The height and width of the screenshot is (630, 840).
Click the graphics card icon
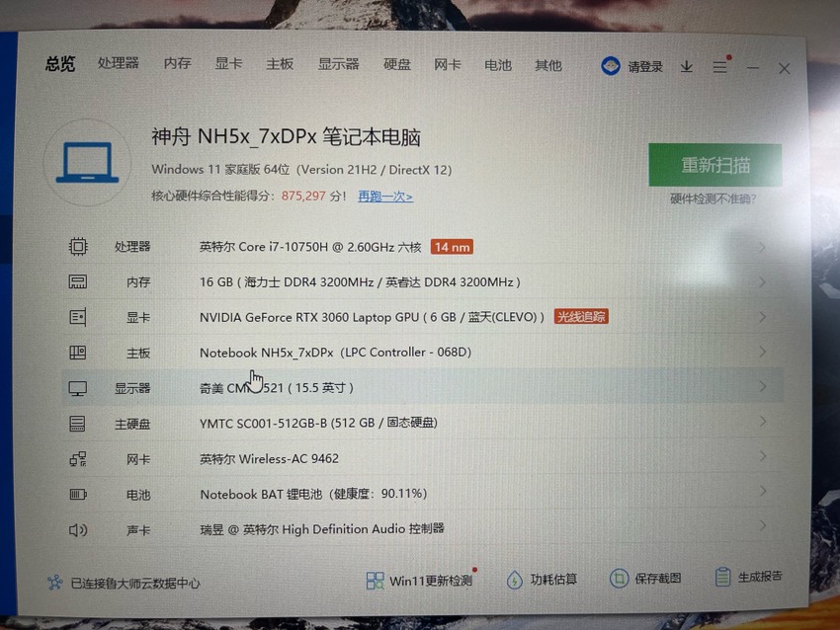[78, 317]
